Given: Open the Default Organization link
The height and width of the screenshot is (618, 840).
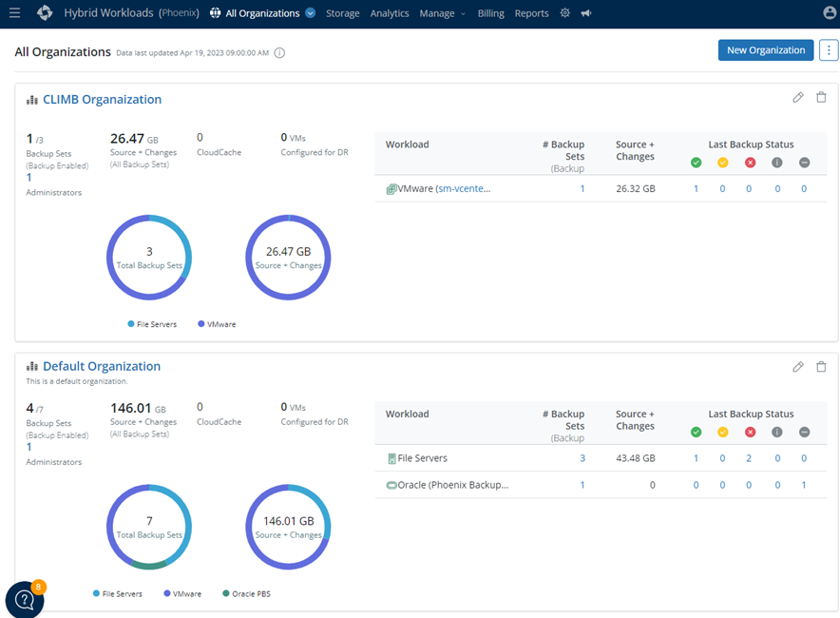Looking at the screenshot, I should coord(102,366).
